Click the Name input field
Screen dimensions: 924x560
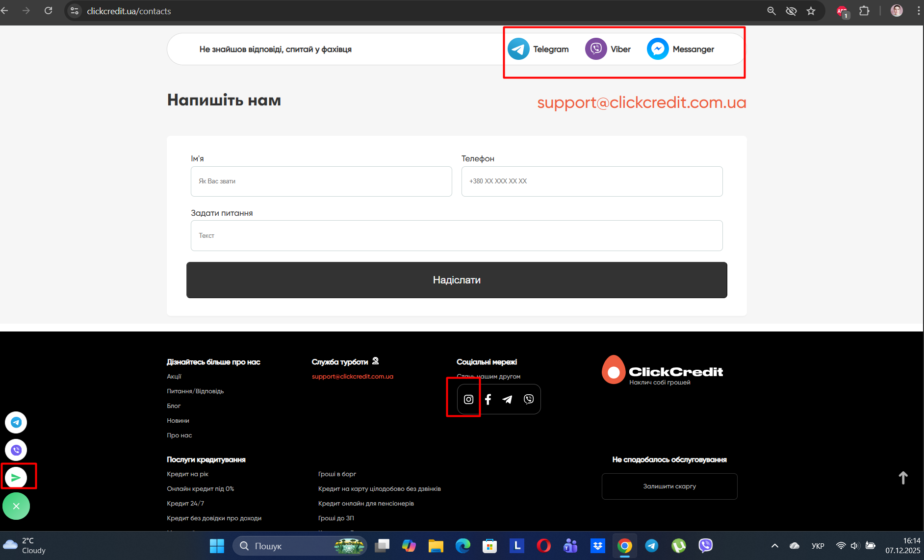(321, 181)
